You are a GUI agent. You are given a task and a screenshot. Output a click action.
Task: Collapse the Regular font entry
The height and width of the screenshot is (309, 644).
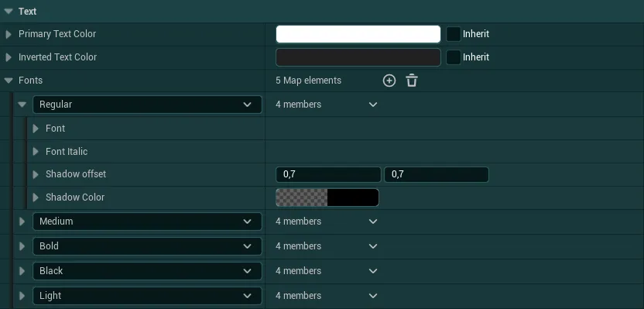point(22,105)
